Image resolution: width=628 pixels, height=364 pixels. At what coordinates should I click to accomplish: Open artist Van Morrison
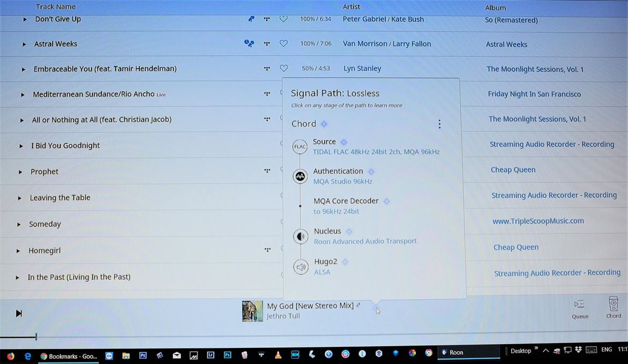[x=365, y=43]
